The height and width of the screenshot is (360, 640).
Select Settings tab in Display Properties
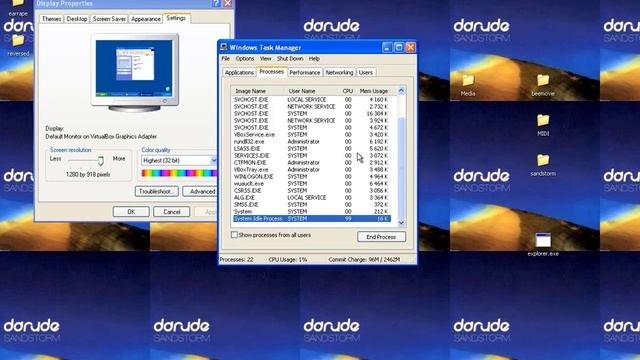[176, 18]
